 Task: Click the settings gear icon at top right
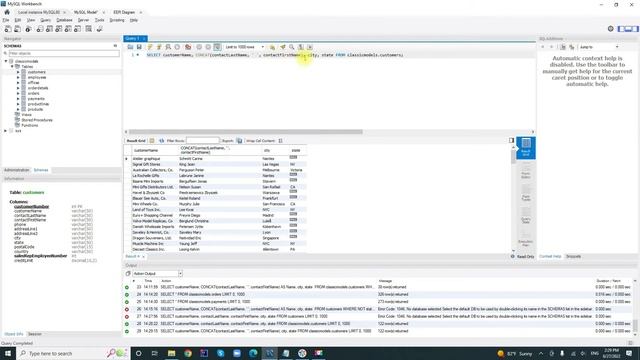(x=611, y=29)
